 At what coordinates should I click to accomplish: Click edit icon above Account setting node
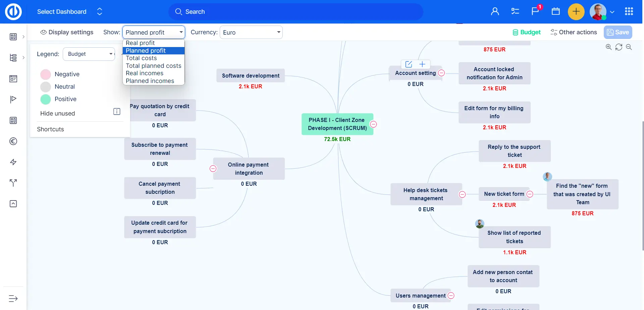[409, 64]
